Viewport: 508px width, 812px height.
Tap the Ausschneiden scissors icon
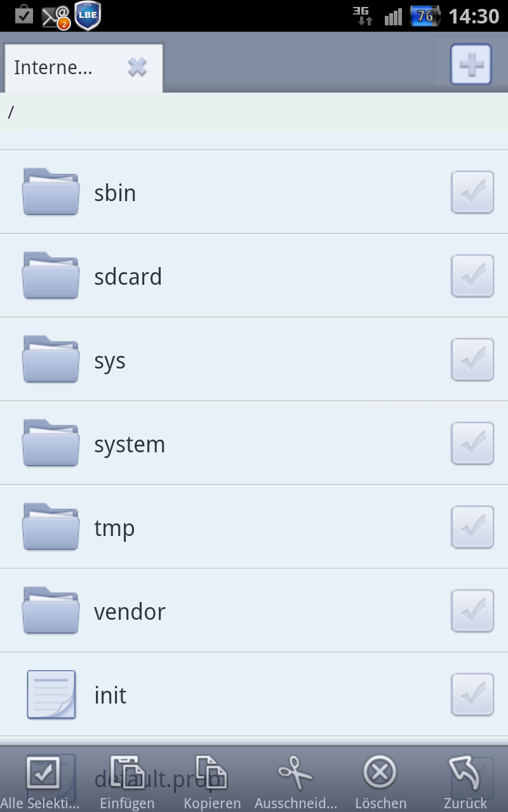(x=296, y=773)
